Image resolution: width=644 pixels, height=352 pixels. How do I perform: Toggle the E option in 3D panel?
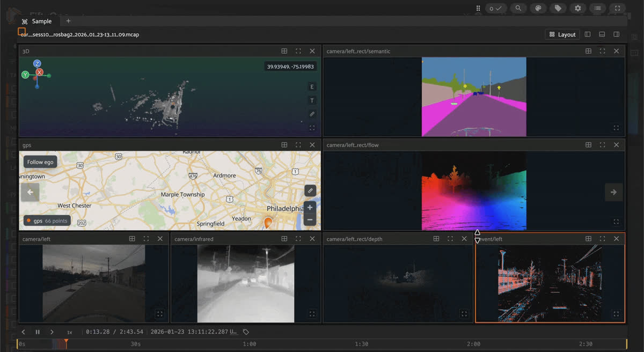[x=312, y=87]
